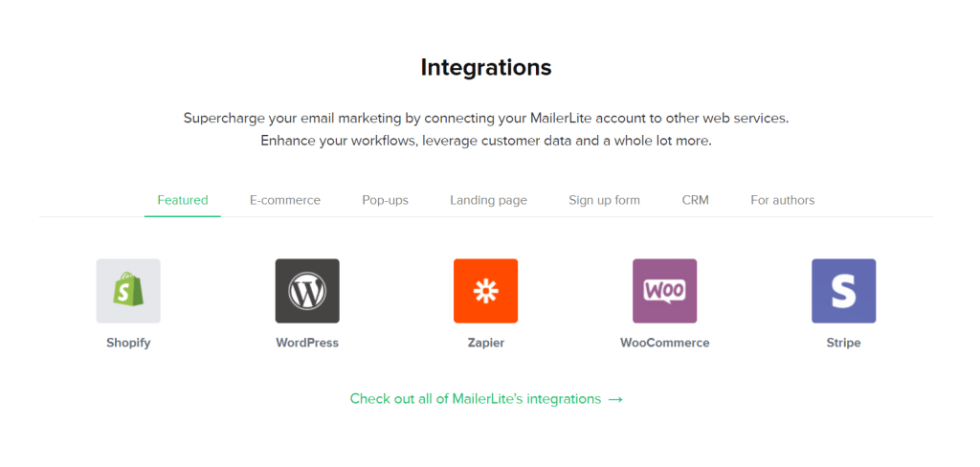Open the For authors tab

click(783, 201)
